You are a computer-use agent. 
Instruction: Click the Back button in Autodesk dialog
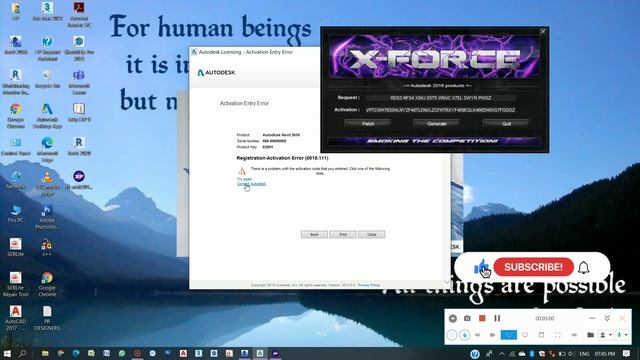314,234
